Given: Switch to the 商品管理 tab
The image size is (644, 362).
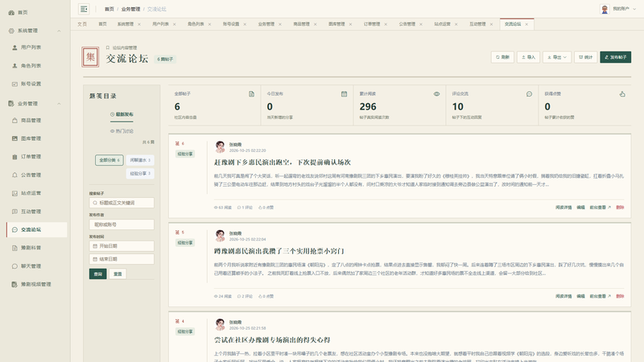Looking at the screenshot, I should 301,24.
